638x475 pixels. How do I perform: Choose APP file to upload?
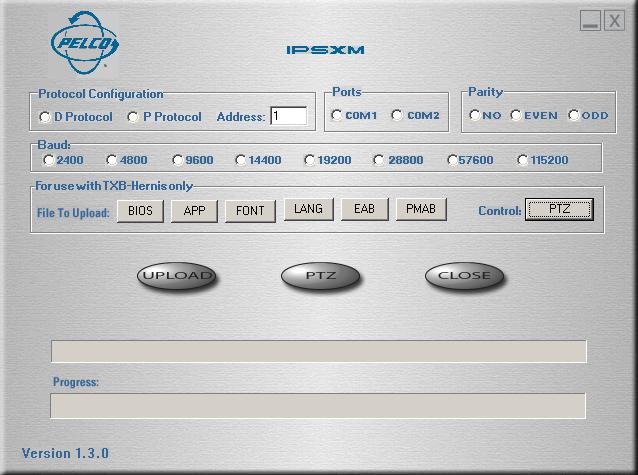(x=194, y=211)
